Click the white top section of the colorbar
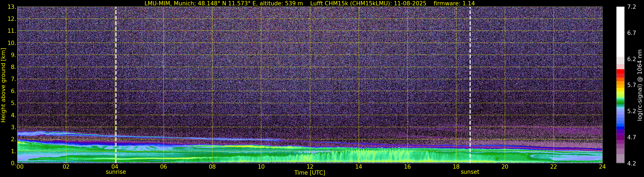 (620, 31)
